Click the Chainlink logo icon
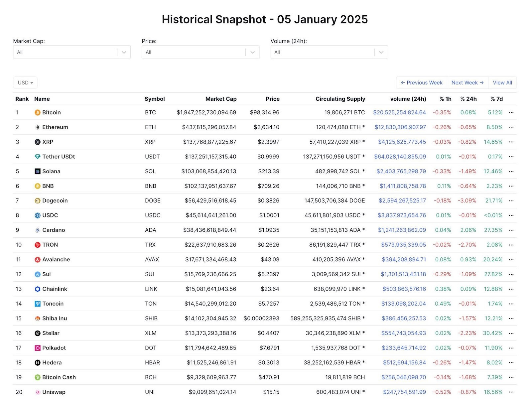The width and height of the screenshot is (532, 399). [x=38, y=289]
